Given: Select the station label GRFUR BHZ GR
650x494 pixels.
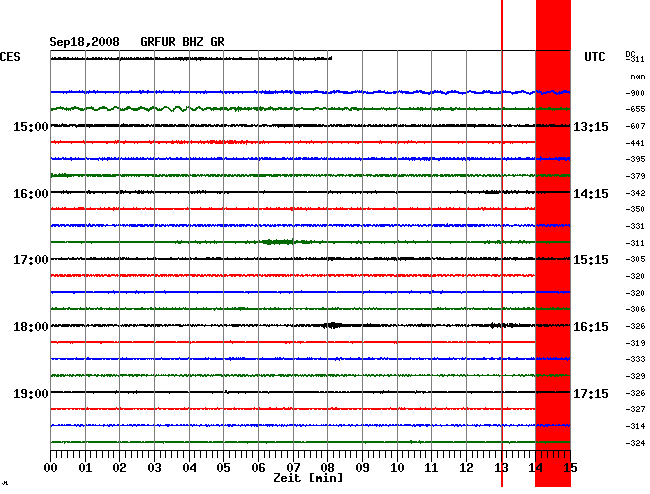Looking at the screenshot, I should (x=182, y=42).
